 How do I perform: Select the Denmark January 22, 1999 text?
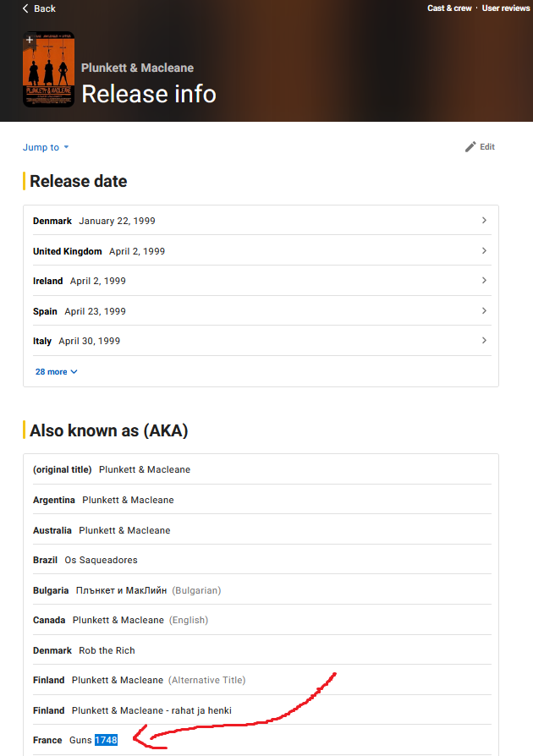click(x=94, y=221)
